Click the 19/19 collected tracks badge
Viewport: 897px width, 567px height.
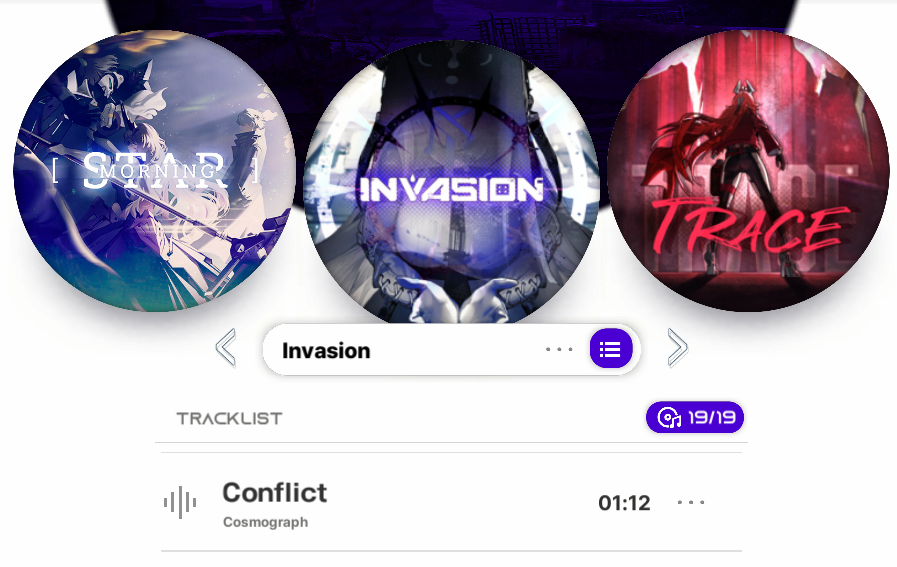click(695, 417)
